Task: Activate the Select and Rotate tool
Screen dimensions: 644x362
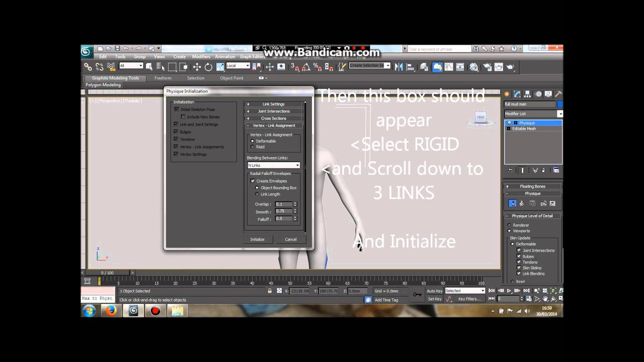Action: point(208,67)
